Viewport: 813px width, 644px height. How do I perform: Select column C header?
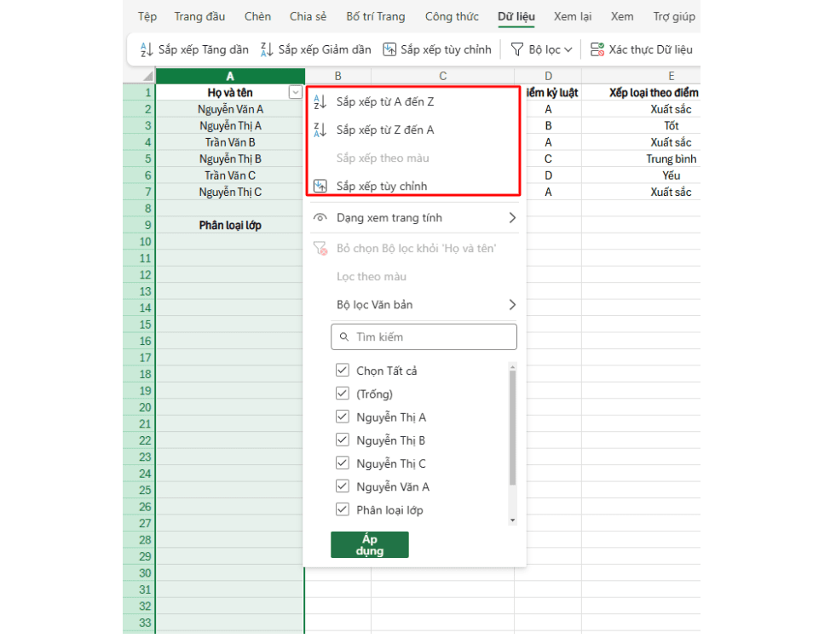coord(443,76)
